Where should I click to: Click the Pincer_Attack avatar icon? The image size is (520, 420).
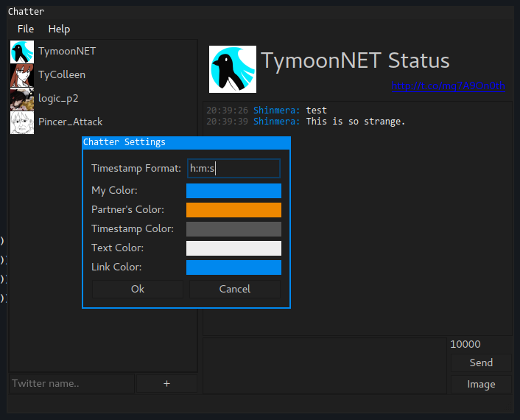click(22, 122)
